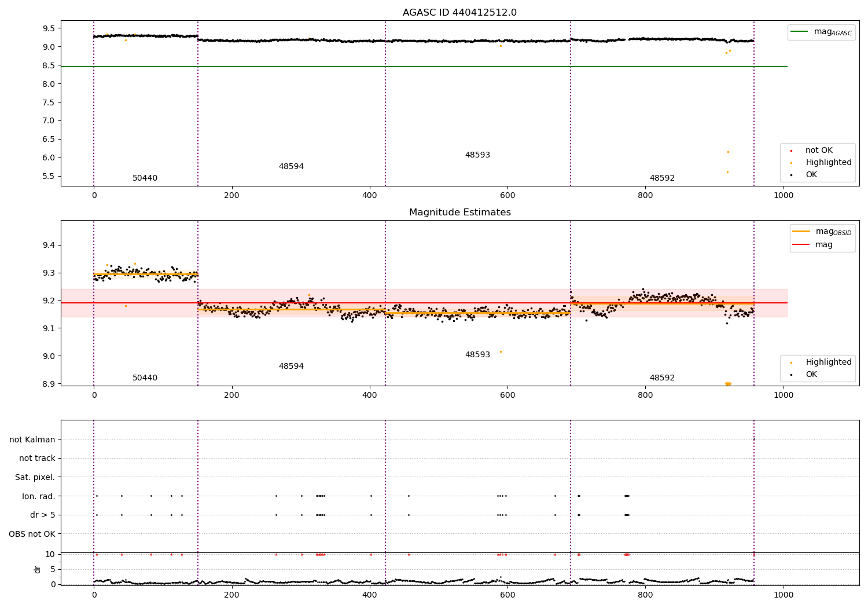Click the 5.5 y-axis tick label
This screenshot has height=608, width=868.
tap(49, 176)
